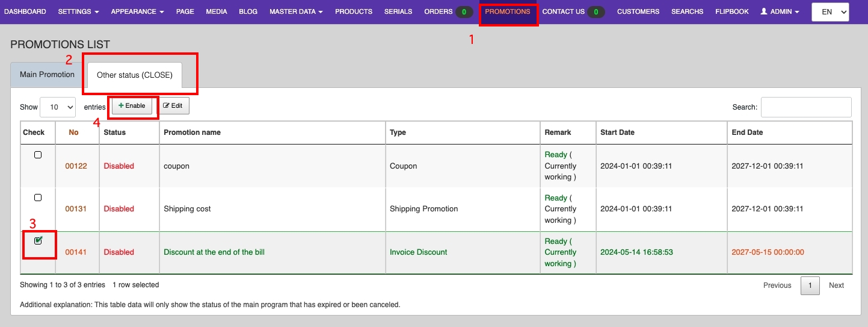
Task: Go to Next page of results
Action: [x=836, y=285]
